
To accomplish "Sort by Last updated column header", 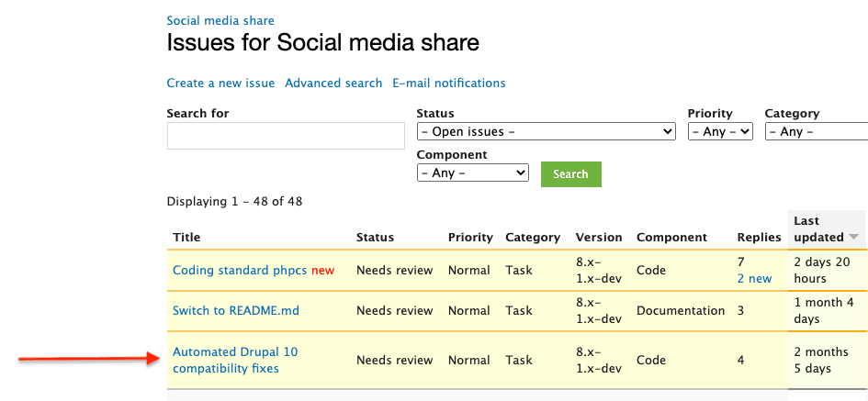I will (x=818, y=229).
